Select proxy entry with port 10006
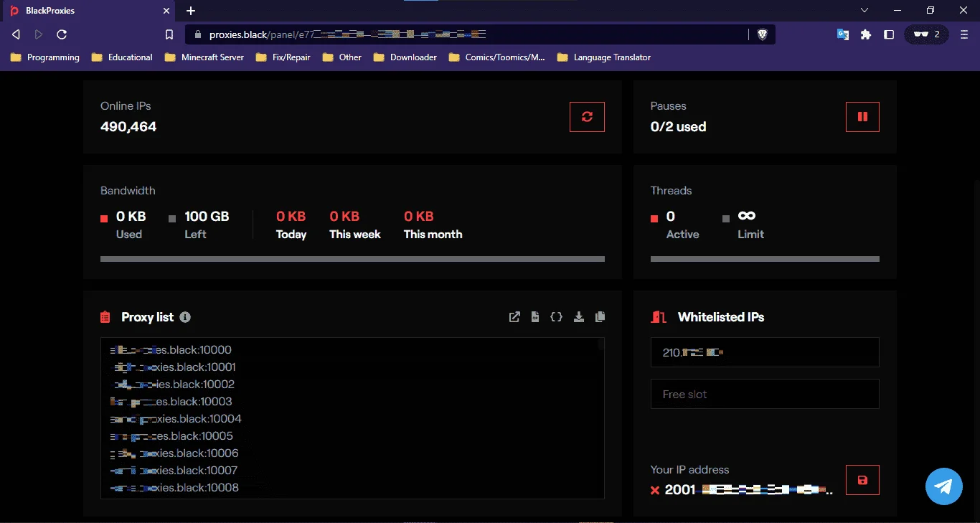This screenshot has height=523, width=980. 174,453
